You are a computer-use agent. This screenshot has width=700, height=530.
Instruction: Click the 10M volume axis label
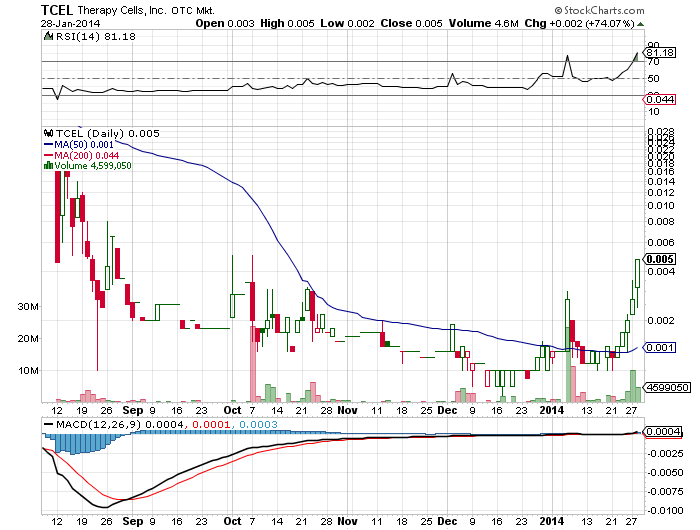pyautogui.click(x=28, y=371)
